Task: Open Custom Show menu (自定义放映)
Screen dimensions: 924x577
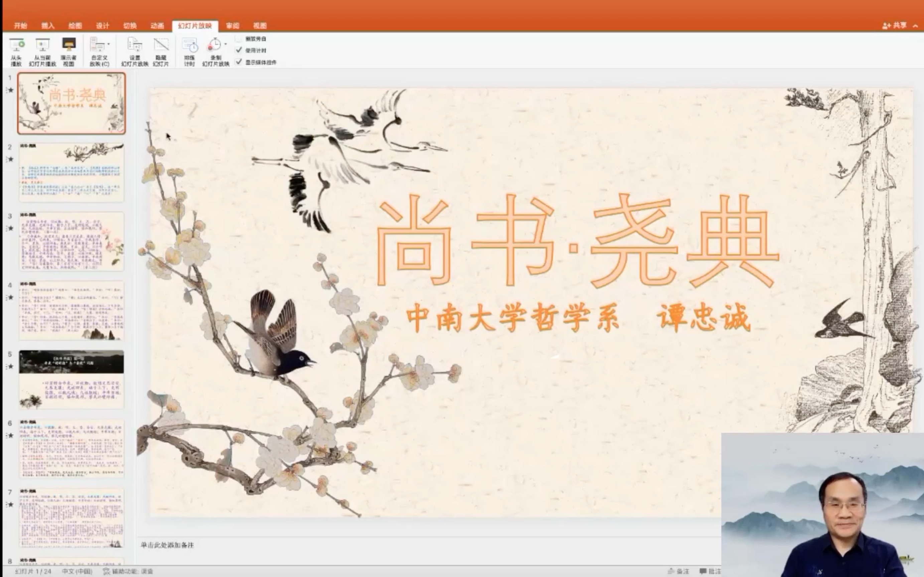Action: (100, 52)
